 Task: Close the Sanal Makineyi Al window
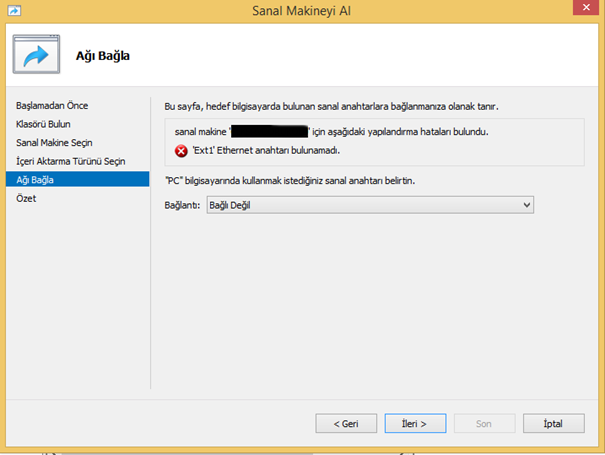point(586,7)
